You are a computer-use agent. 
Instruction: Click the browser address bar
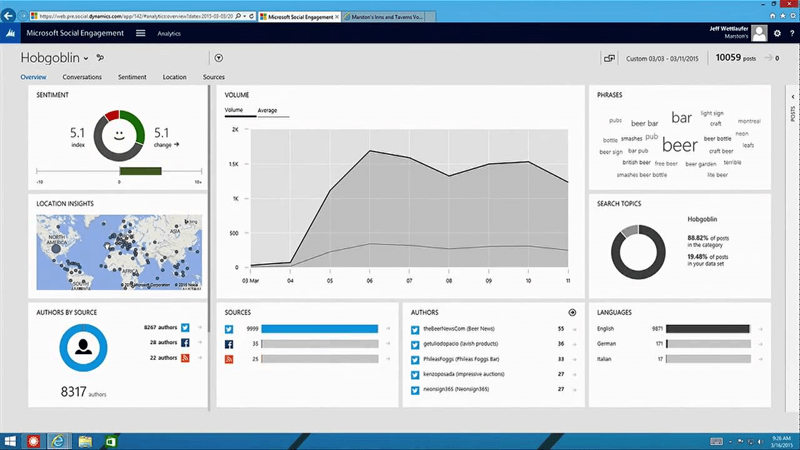pos(135,16)
